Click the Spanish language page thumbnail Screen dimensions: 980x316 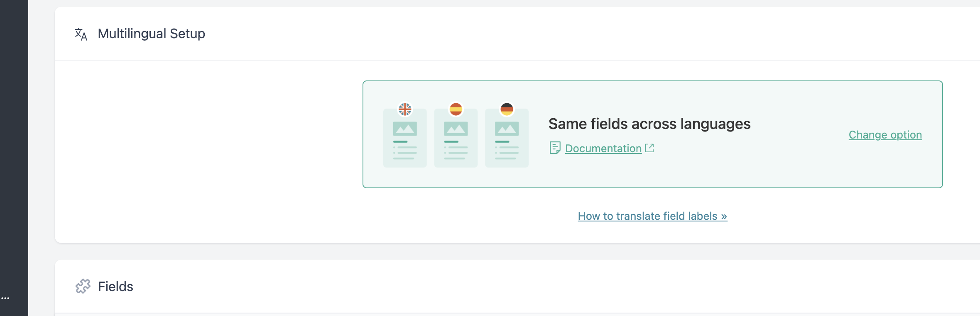click(x=456, y=138)
